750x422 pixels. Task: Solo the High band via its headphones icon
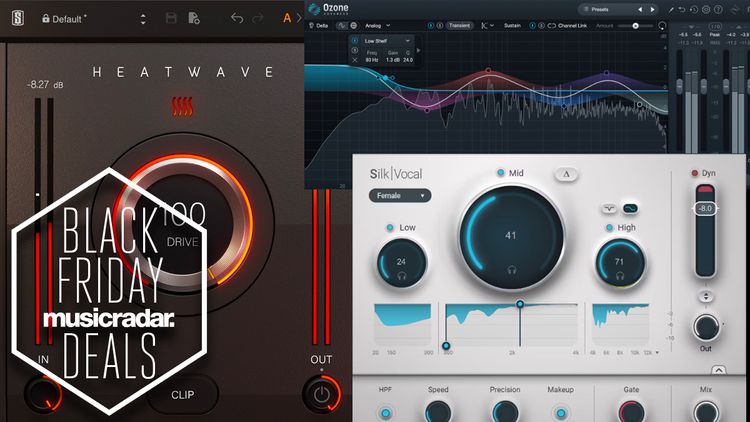point(620,276)
